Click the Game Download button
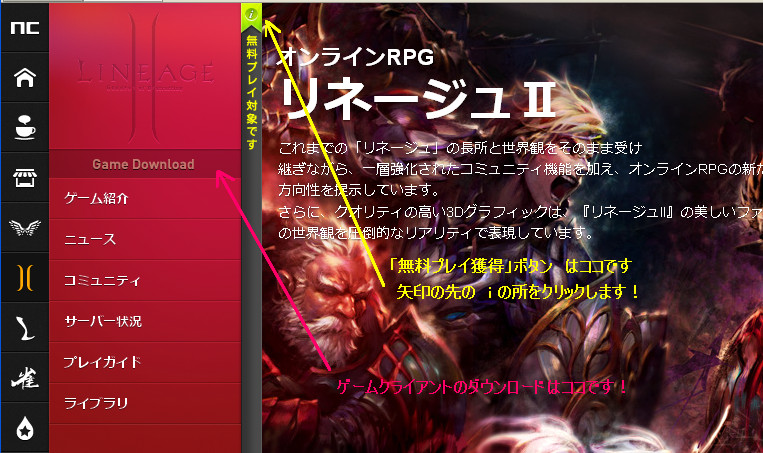Image resolution: width=763 pixels, height=453 pixels. (145, 164)
